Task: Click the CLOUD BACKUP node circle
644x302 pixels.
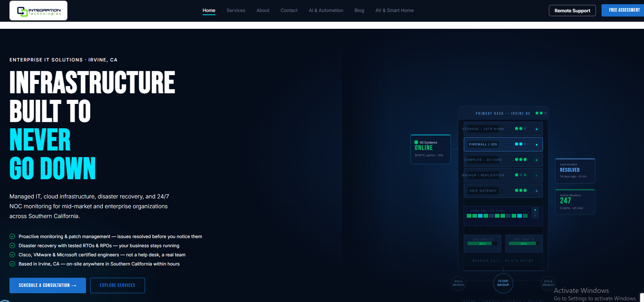Action: click(x=503, y=283)
